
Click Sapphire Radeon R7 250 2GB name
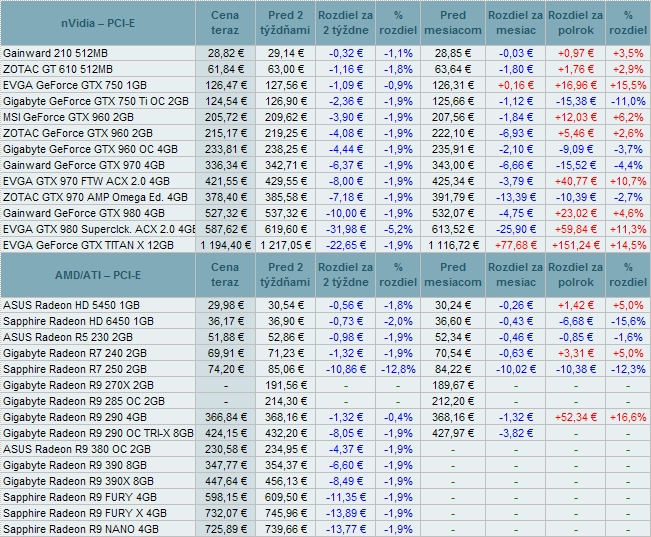click(75, 369)
